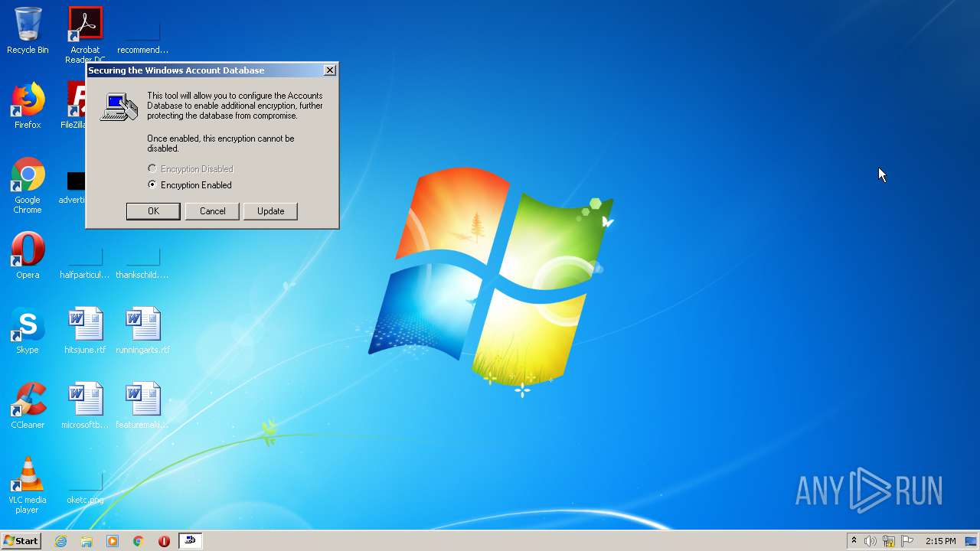Screen dimensions: 980x551
Task: Select the FileZilla desktop shortcut
Action: click(75, 106)
